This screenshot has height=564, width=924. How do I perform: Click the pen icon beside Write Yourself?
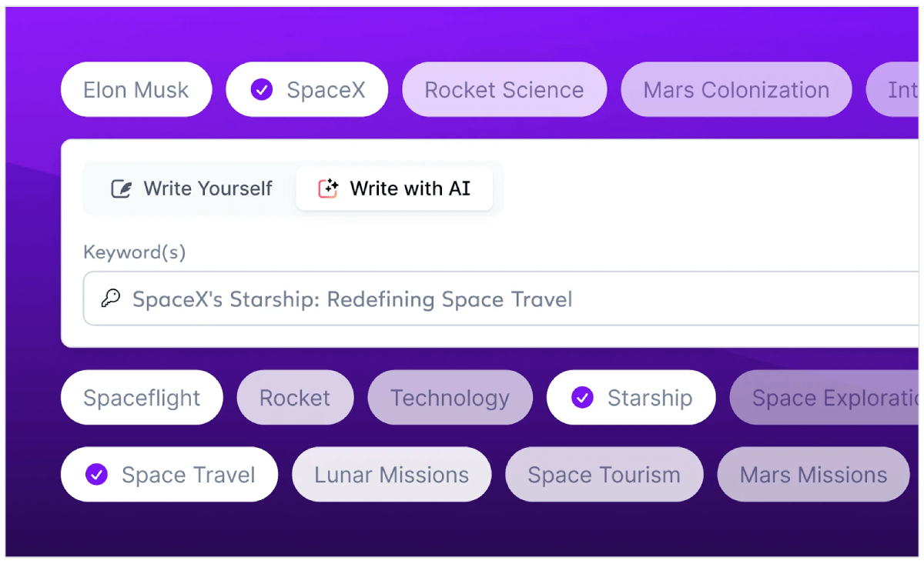[x=121, y=188]
